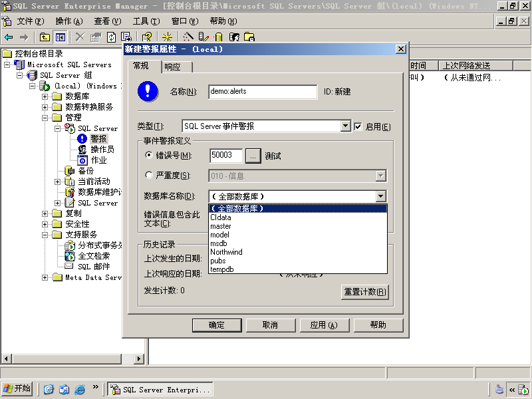
Task: Select the 严重度 radio button
Action: click(x=148, y=175)
